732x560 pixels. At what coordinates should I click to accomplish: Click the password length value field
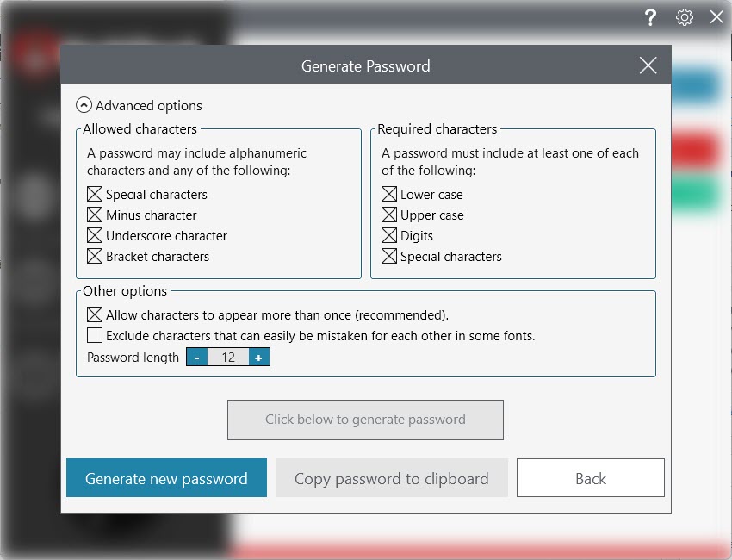228,358
